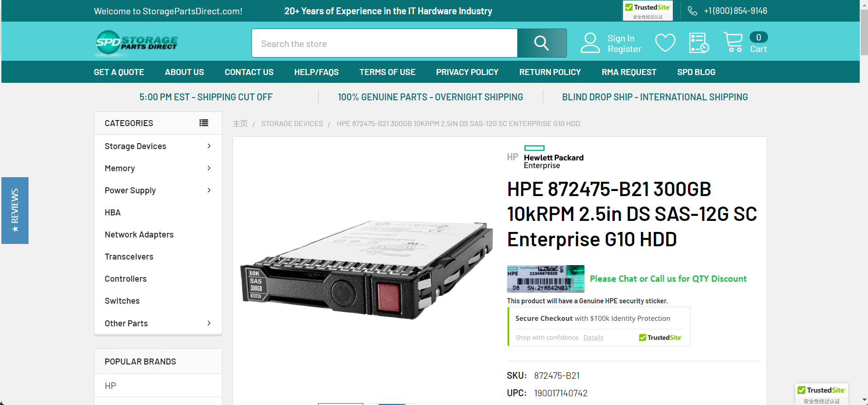The image size is (868, 405).
Task: Open the HELP/FAQS menu item
Action: click(x=316, y=72)
